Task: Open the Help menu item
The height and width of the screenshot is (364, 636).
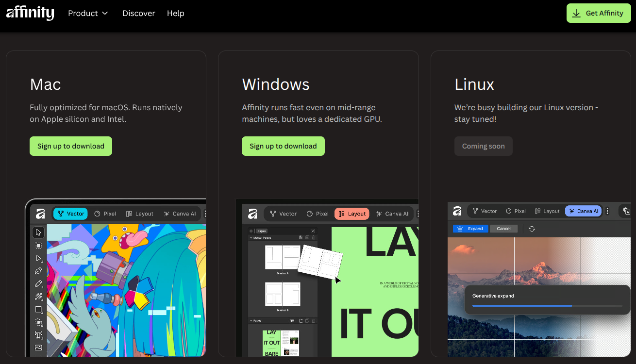Action: click(176, 13)
